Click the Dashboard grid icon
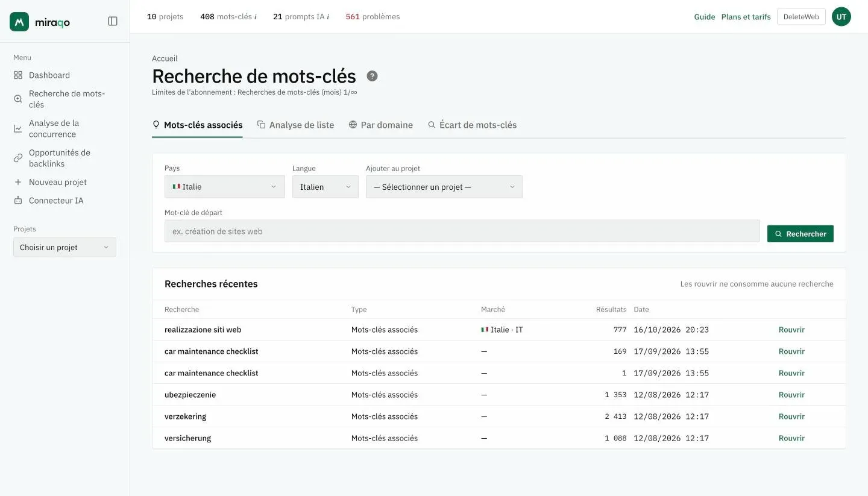The image size is (868, 496). [x=18, y=75]
